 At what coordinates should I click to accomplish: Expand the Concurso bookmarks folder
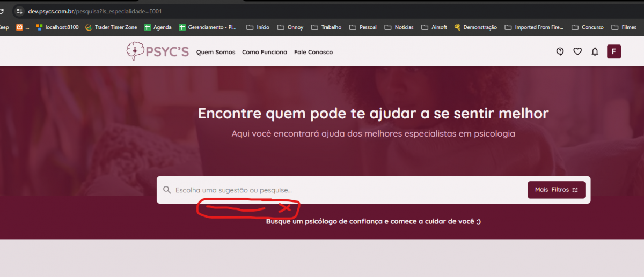(588, 27)
